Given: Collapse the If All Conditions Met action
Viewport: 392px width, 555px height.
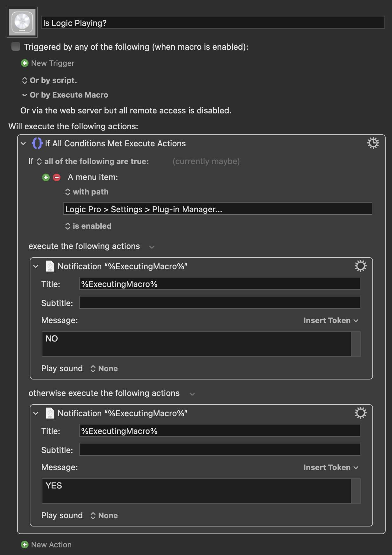Looking at the screenshot, I should pyautogui.click(x=23, y=144).
